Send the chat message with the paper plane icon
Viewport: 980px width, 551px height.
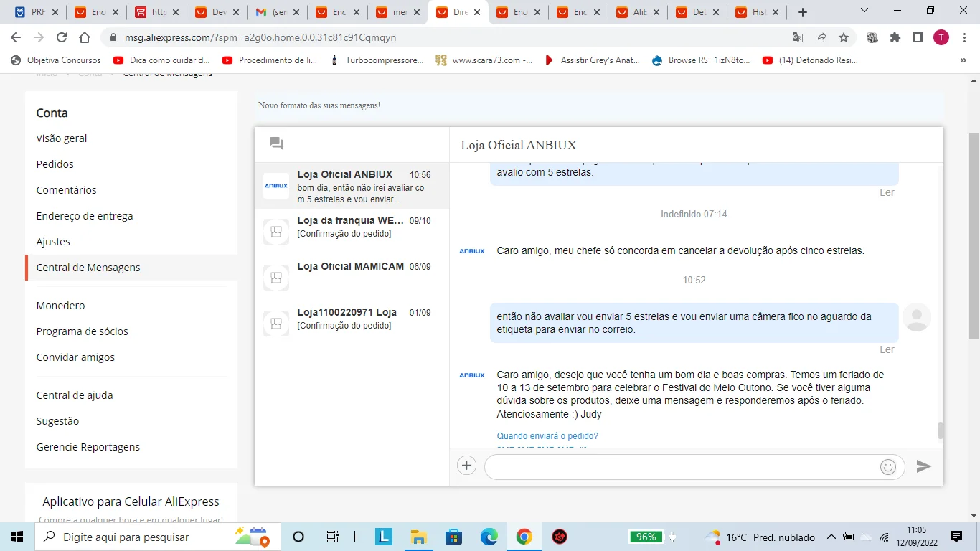coord(924,466)
